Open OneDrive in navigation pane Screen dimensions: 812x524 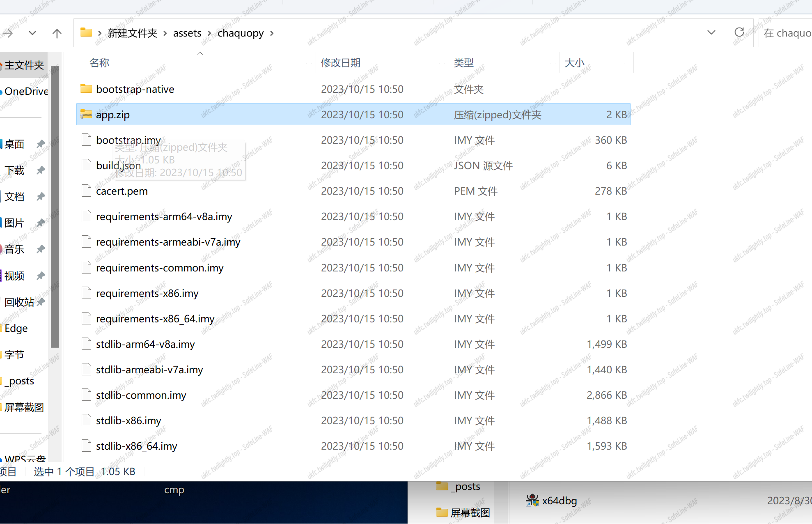pos(26,91)
